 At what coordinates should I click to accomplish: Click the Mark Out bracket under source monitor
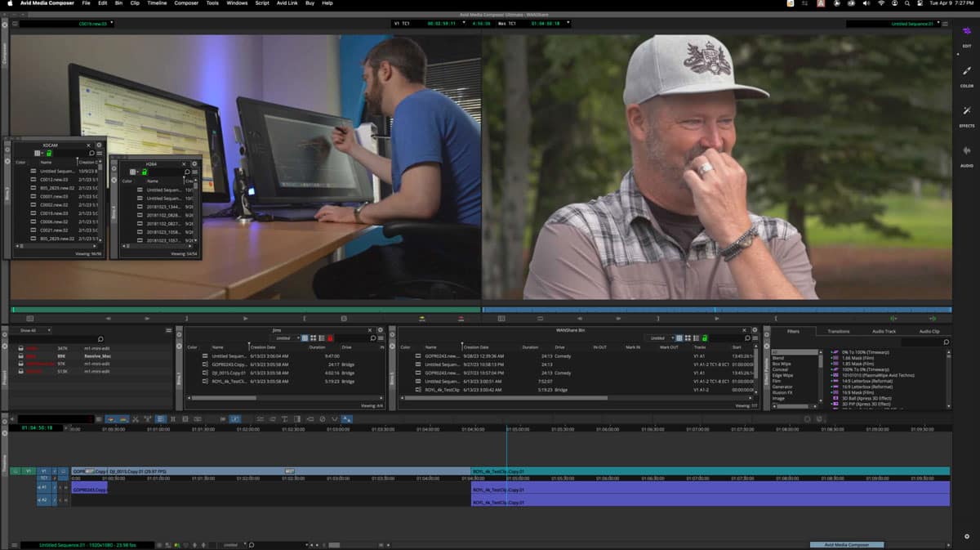point(305,318)
